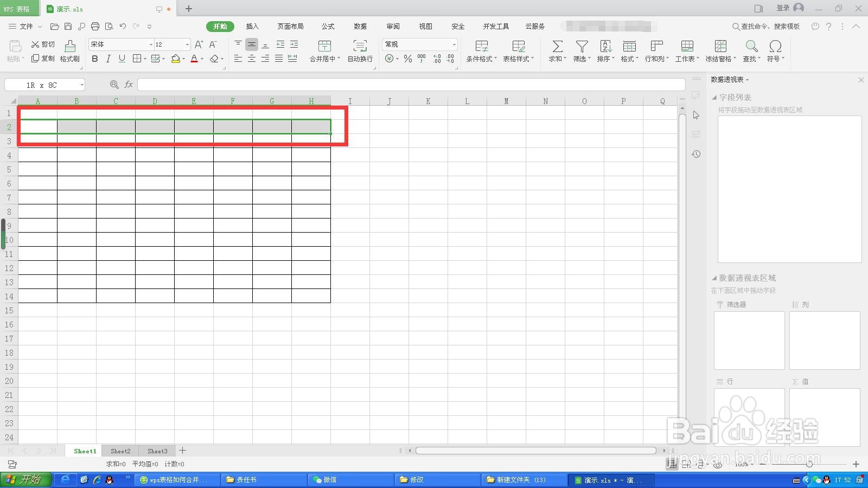This screenshot has height=488, width=868.
Task: Click the Find (查找) icon
Action: pyautogui.click(x=751, y=47)
